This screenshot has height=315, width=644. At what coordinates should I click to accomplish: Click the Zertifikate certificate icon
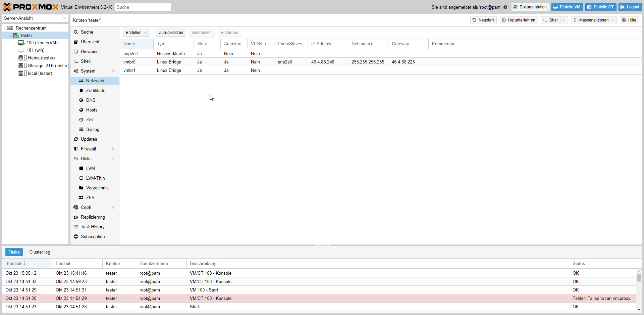tap(81, 91)
